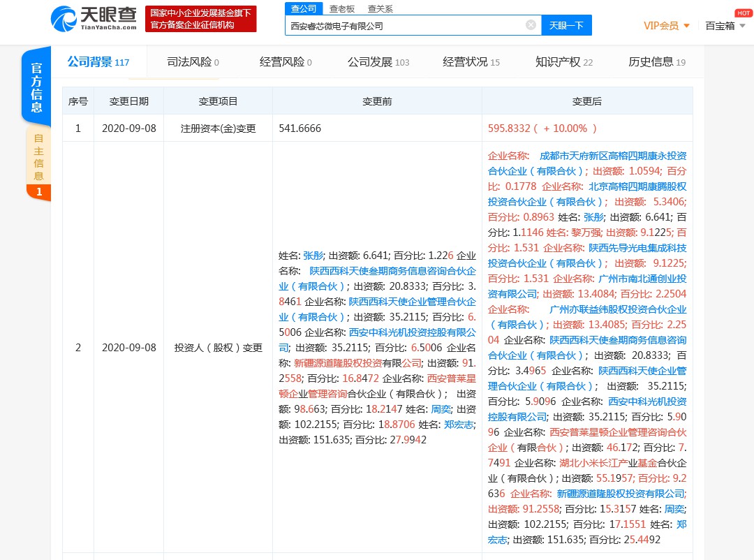The image size is (754, 560).
Task: Open 周奕 link in 变更后 column
Action: [x=674, y=510]
